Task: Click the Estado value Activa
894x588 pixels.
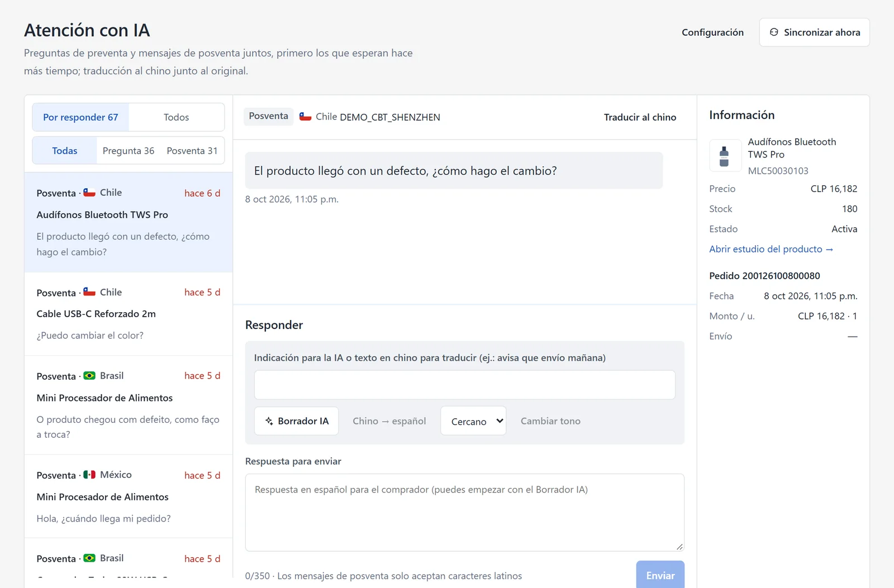Action: coord(844,229)
